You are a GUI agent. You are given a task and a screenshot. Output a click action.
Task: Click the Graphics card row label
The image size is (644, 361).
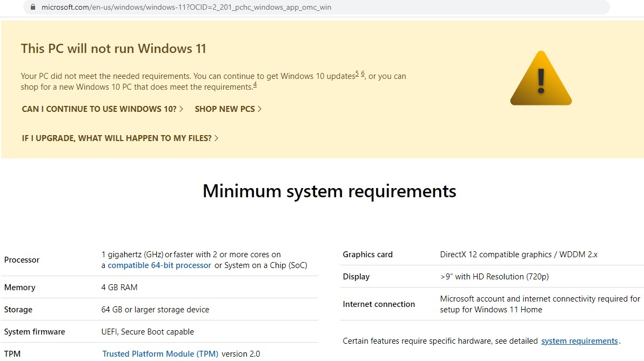point(368,255)
